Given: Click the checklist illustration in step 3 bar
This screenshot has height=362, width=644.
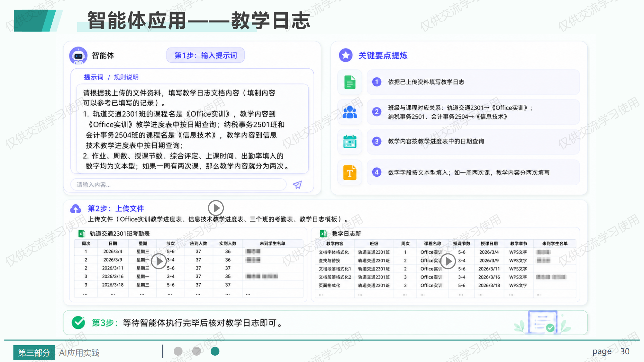Looking at the screenshot, I should click(542, 322).
